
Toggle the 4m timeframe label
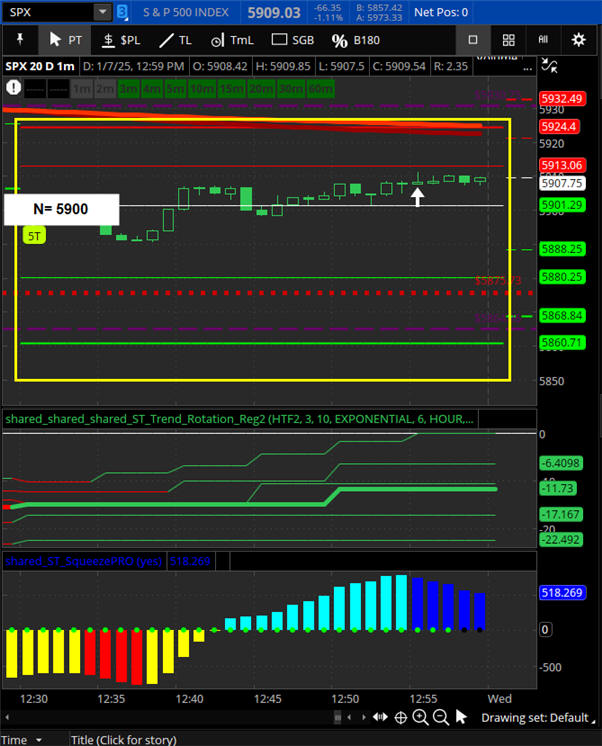coord(151,89)
